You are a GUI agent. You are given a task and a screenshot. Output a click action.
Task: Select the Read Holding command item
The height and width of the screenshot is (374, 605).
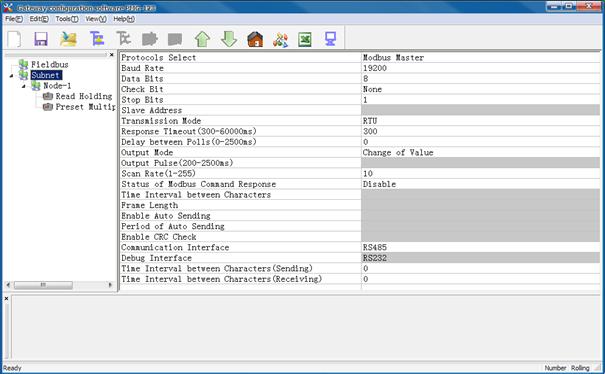[83, 96]
